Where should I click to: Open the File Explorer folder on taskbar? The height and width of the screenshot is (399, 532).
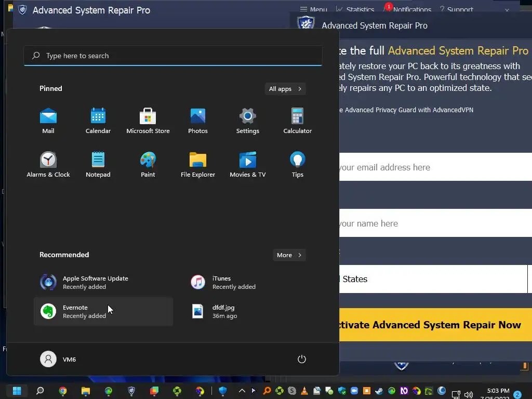[86, 391]
